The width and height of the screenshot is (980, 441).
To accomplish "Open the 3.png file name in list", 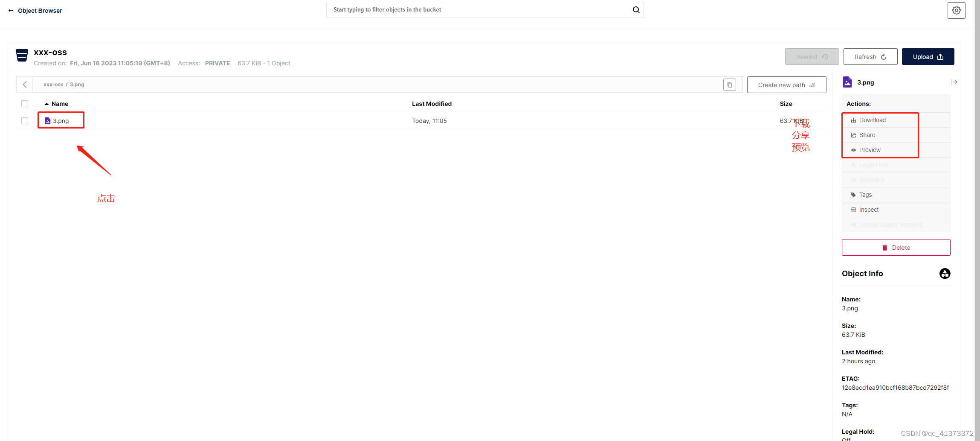I will (61, 121).
